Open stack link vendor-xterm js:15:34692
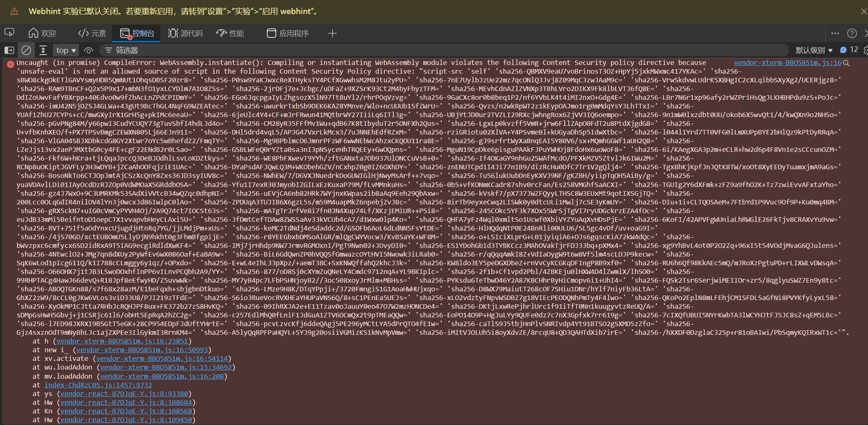This screenshot has height=425, width=868. [166, 367]
